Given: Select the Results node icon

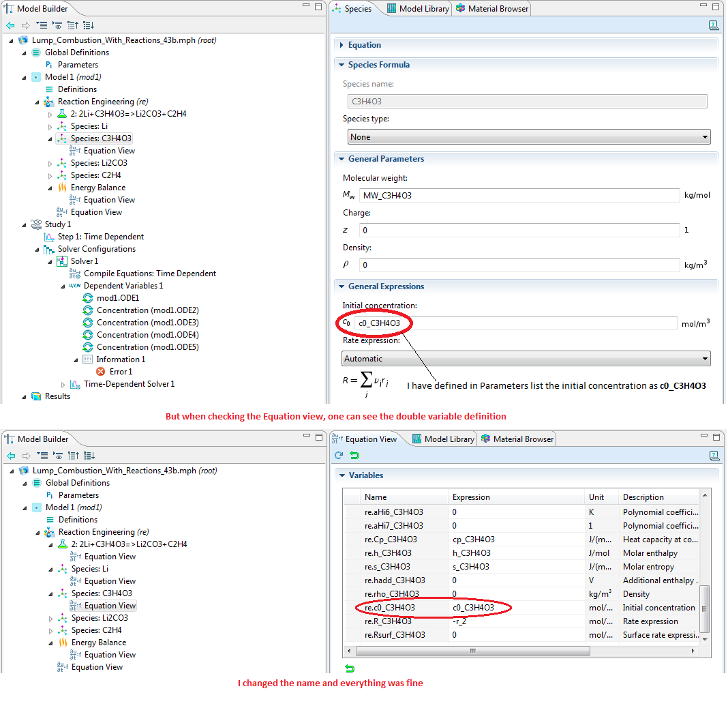Looking at the screenshot, I should 36,396.
